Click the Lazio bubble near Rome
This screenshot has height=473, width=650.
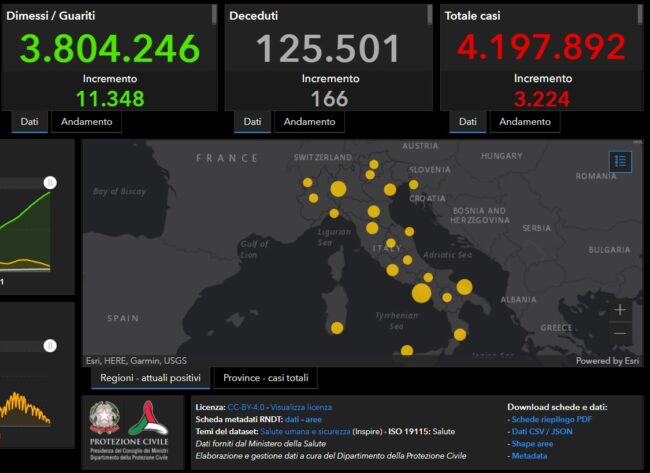point(393,270)
